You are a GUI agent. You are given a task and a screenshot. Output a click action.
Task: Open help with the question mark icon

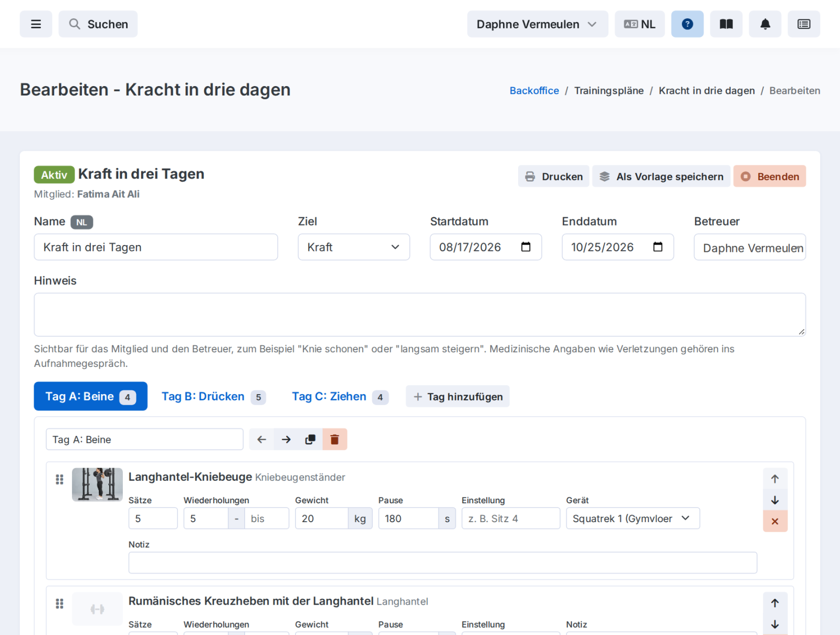point(687,24)
